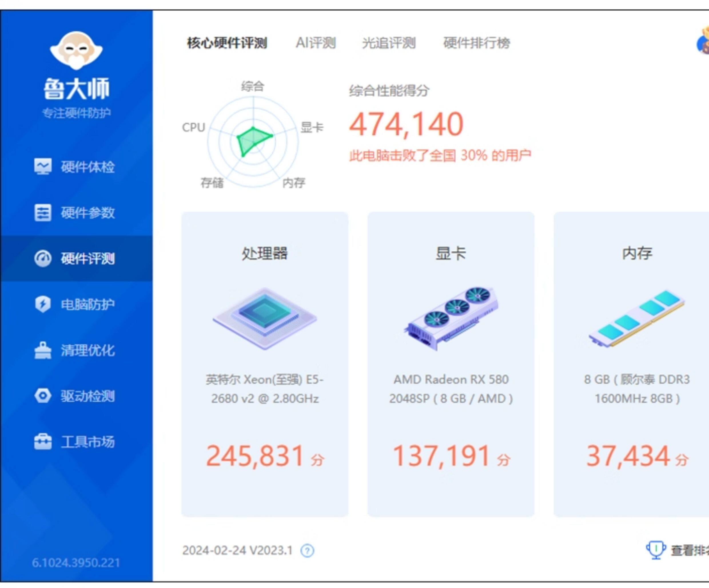709x588 pixels.
Task: Click the 鲁大师 title text in sidebar
Action: [76, 88]
